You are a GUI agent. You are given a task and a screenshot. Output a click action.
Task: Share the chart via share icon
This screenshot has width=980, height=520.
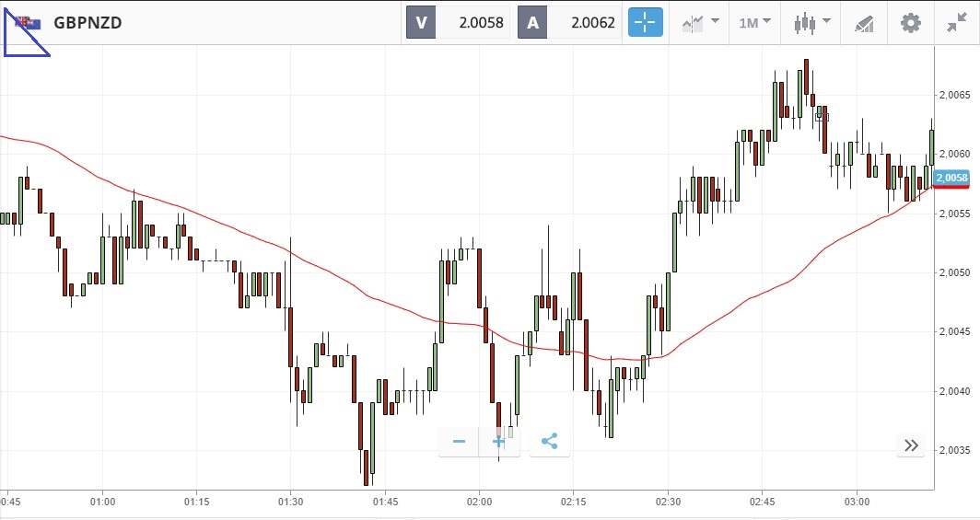point(550,442)
